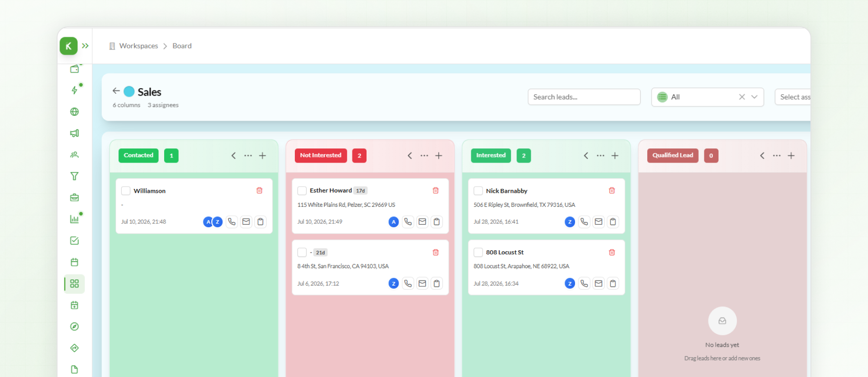Click the Z assignee avatar on Nick Barnabby

(x=570, y=222)
